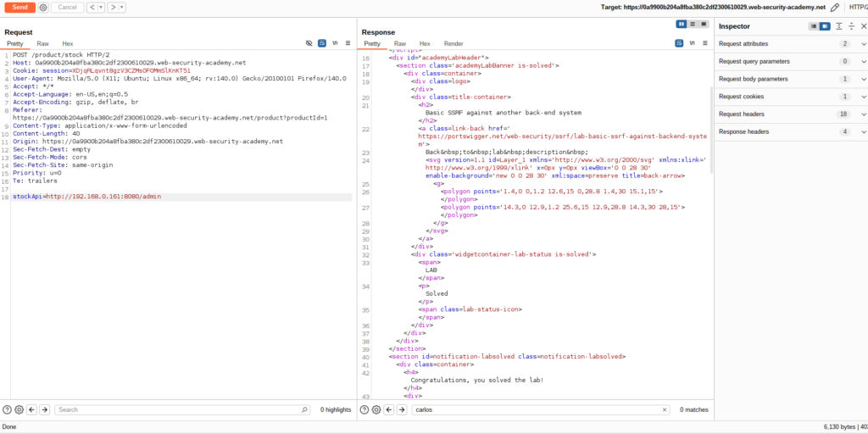This screenshot has width=868, height=434.
Task: Open Repeater request settings gear
Action: tap(43, 8)
